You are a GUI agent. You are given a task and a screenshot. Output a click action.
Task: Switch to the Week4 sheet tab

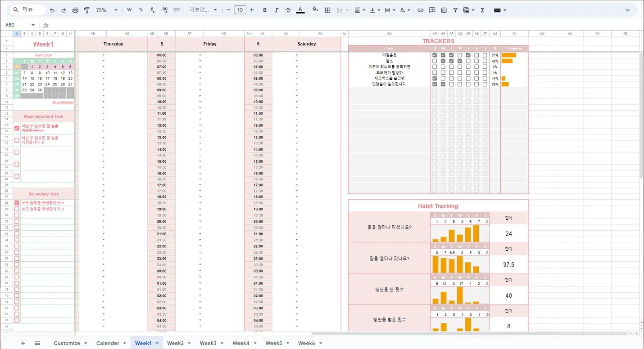(x=241, y=343)
